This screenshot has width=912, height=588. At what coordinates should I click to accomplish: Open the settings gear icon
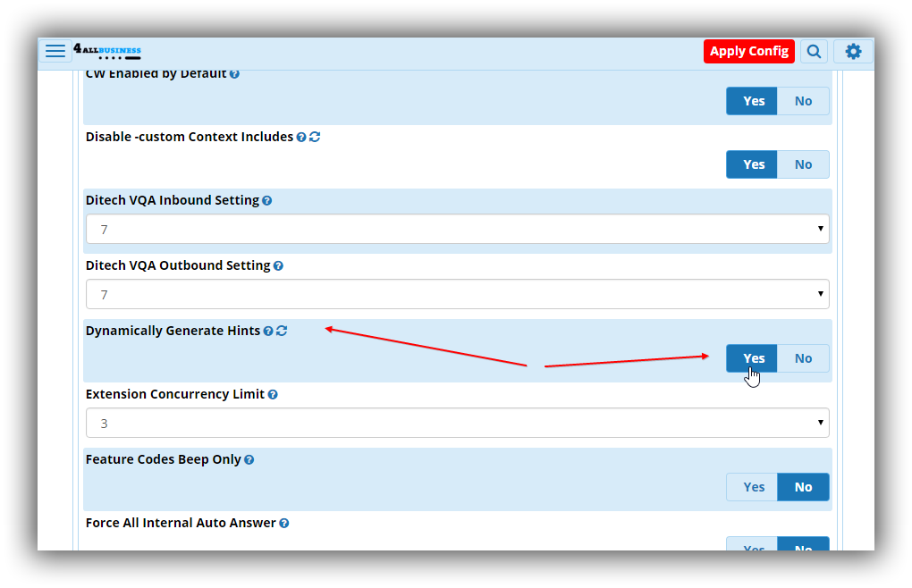pos(853,51)
